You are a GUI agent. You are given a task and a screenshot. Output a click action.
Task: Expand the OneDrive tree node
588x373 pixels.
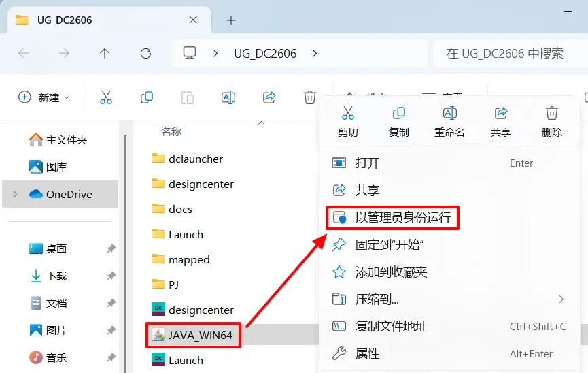[x=15, y=194]
